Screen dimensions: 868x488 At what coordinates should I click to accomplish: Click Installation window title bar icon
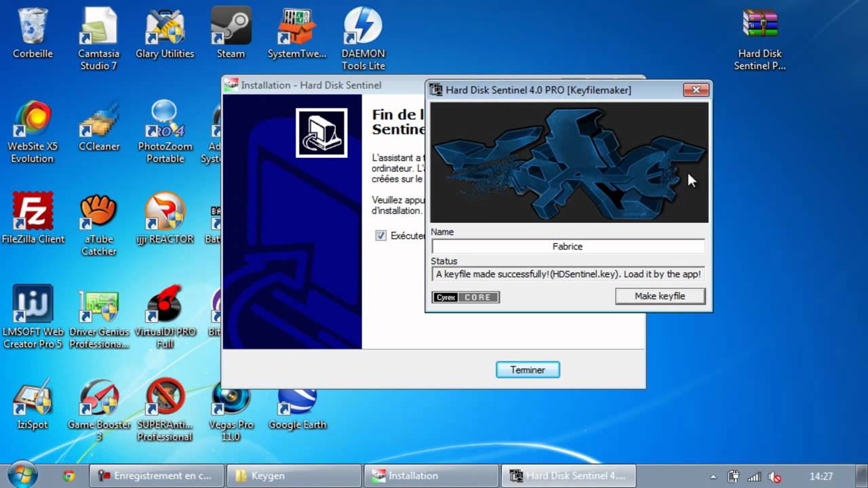(231, 85)
